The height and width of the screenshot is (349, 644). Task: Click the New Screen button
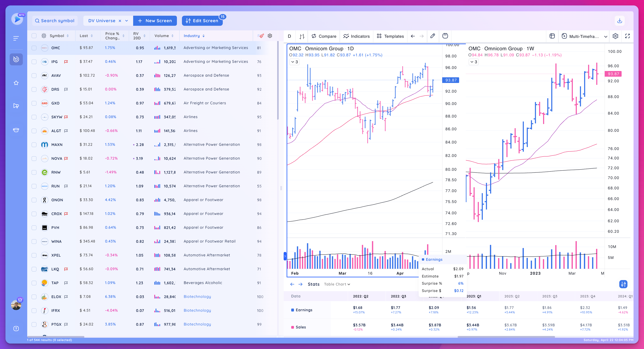coord(155,21)
